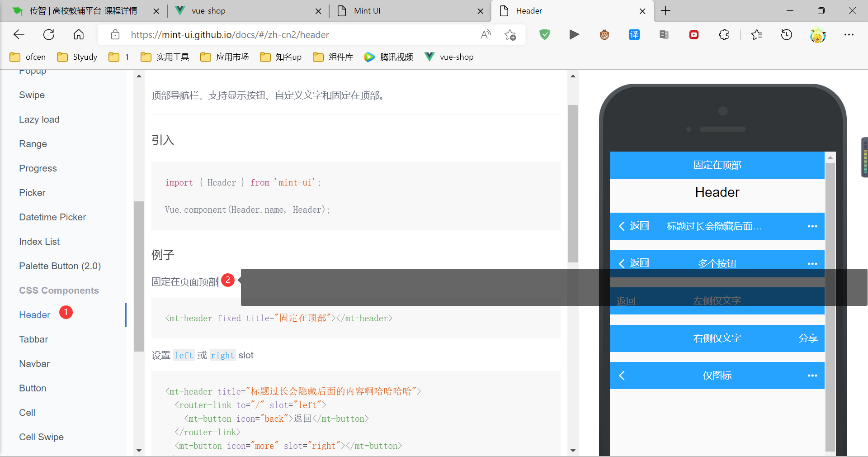
Task: Go to the browser home page
Action: click(79, 34)
